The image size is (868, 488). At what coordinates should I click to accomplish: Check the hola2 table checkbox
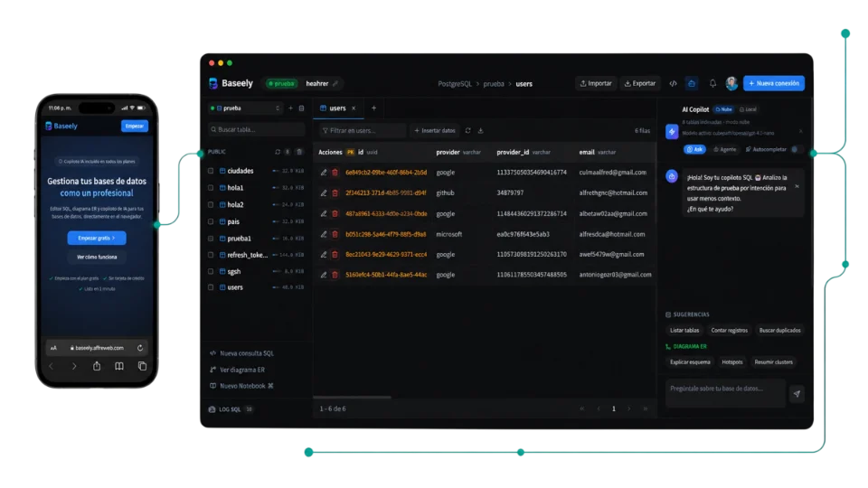[x=211, y=205]
